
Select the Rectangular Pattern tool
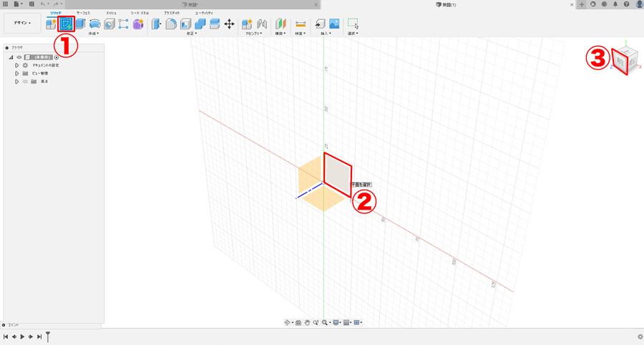tap(123, 24)
